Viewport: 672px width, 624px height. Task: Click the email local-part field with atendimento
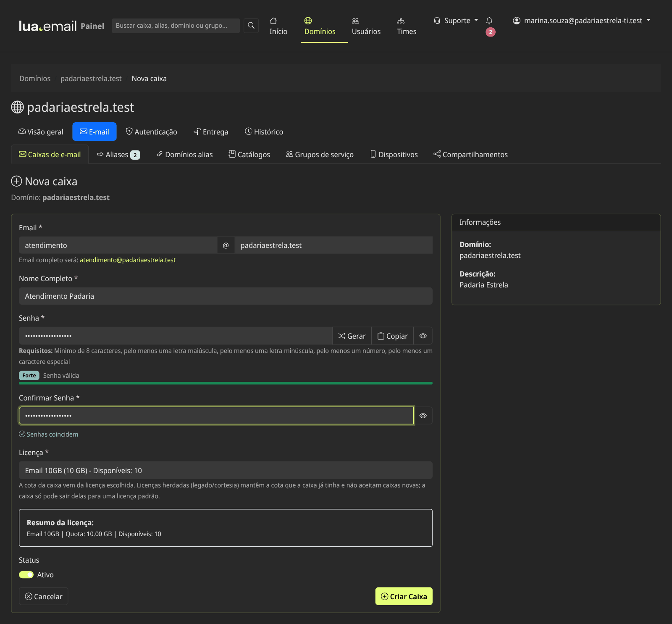[118, 245]
